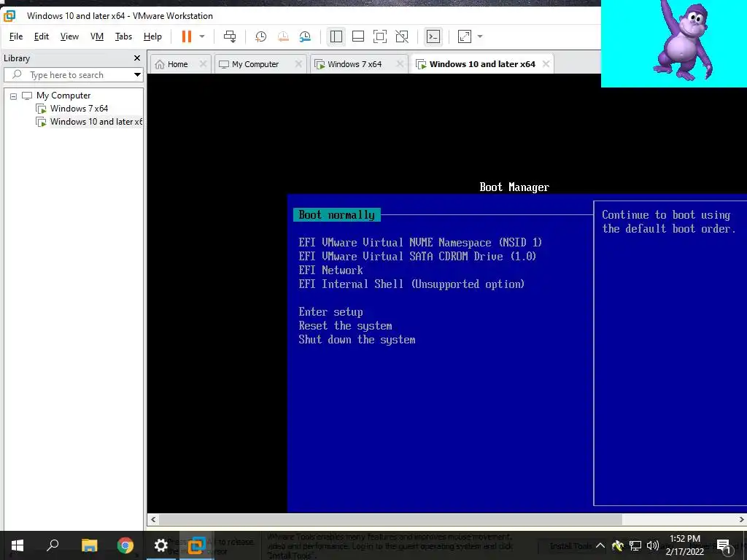
Task: Open the File menu
Action: [x=16, y=36]
